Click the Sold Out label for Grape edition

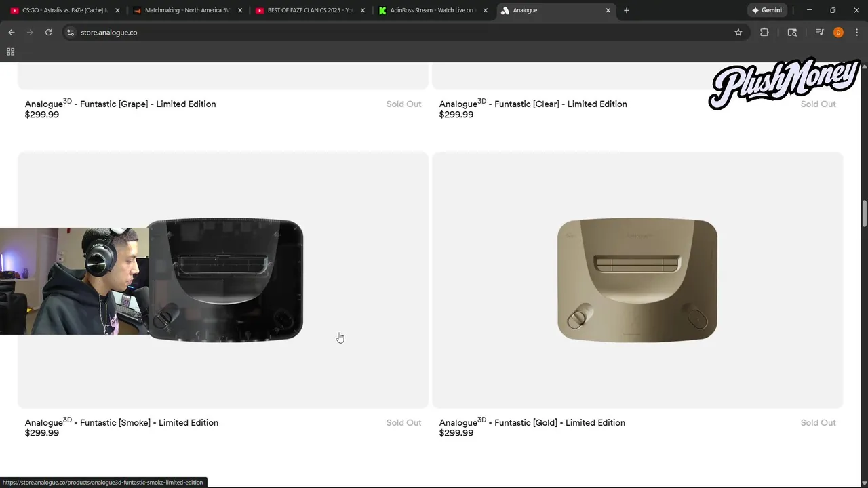pos(403,104)
